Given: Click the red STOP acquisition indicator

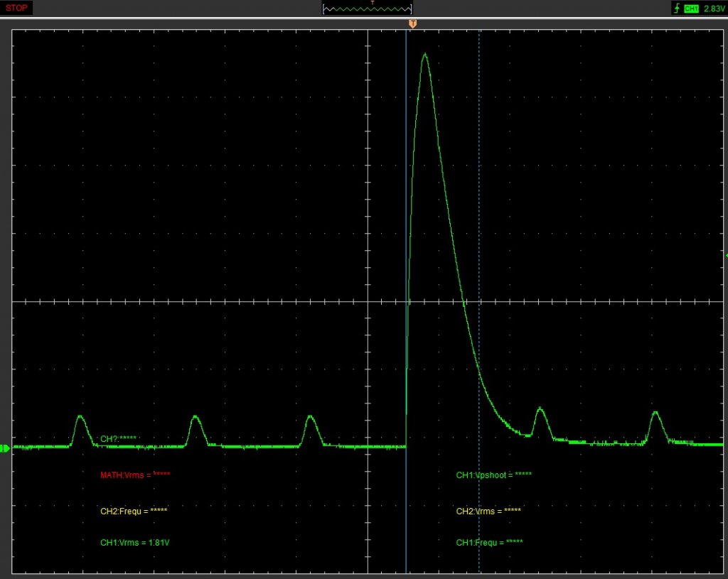Looking at the screenshot, I should tap(16, 8).
